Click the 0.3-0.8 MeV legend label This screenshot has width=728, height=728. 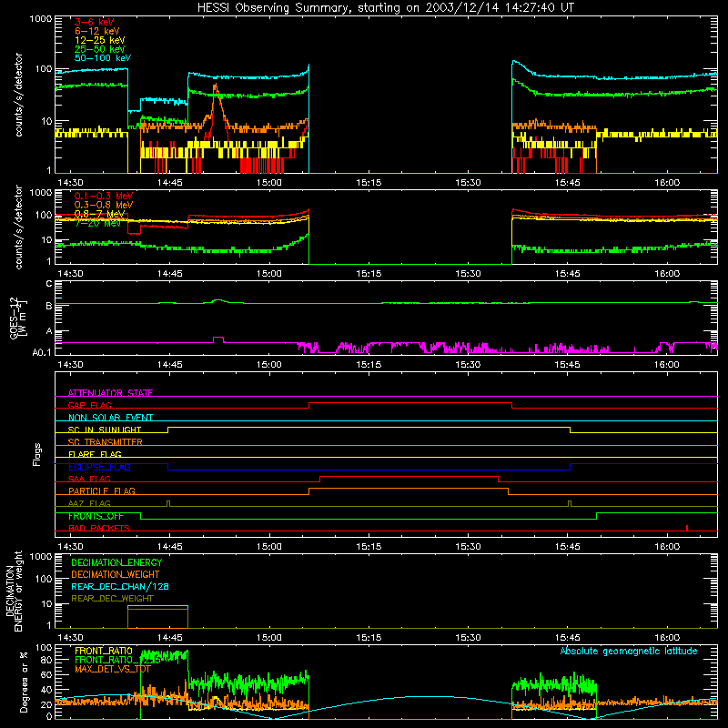(104, 205)
